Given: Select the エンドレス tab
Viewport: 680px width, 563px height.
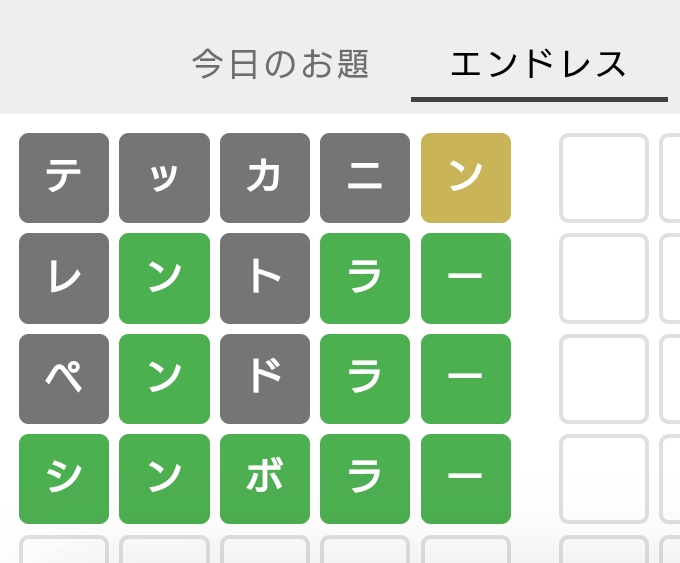Looking at the screenshot, I should (x=539, y=65).
